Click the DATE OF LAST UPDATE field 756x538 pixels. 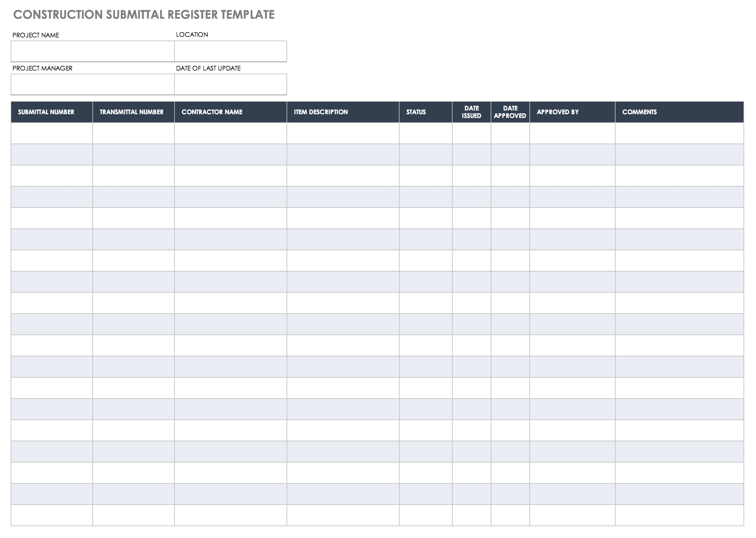230,84
